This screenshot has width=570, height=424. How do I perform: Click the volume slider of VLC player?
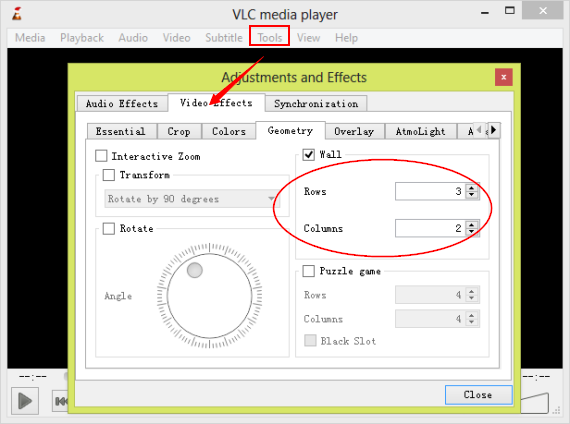(x=535, y=402)
